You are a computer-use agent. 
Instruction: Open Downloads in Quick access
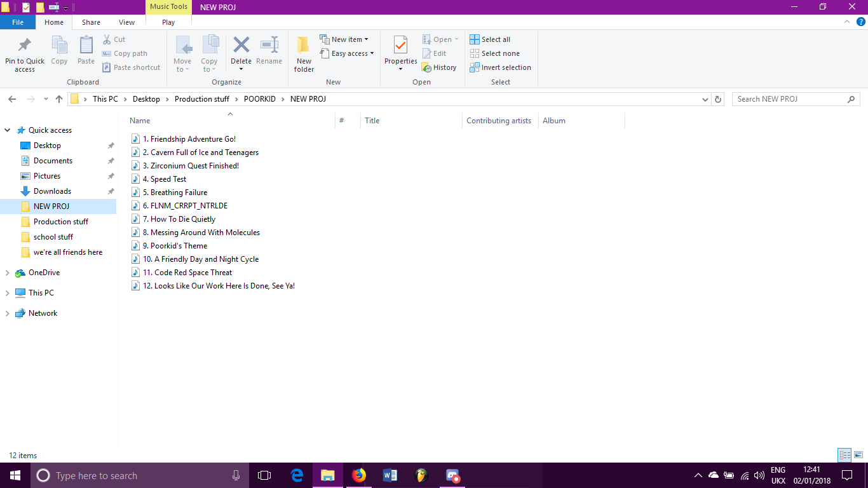pyautogui.click(x=52, y=191)
